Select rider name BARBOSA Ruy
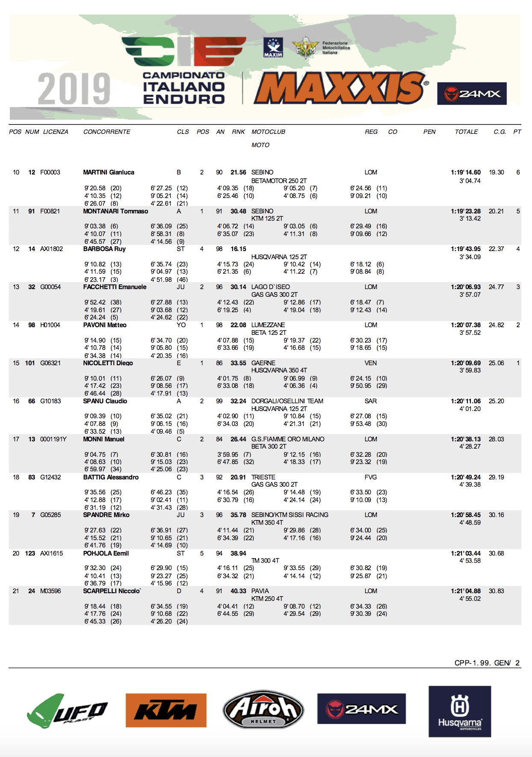The height and width of the screenshot is (757, 532). 104,249
